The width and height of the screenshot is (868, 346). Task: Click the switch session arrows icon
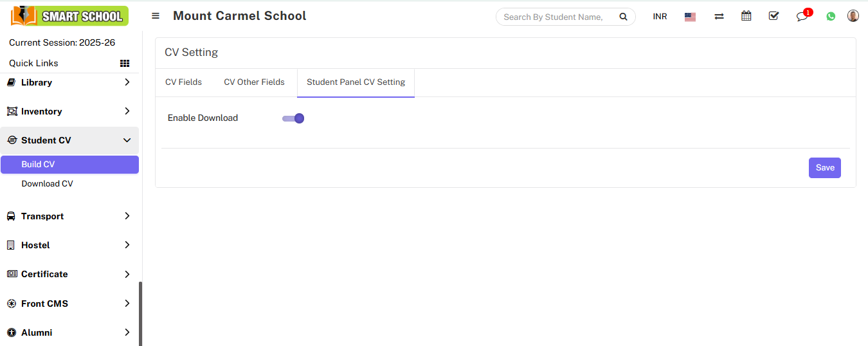click(x=719, y=17)
